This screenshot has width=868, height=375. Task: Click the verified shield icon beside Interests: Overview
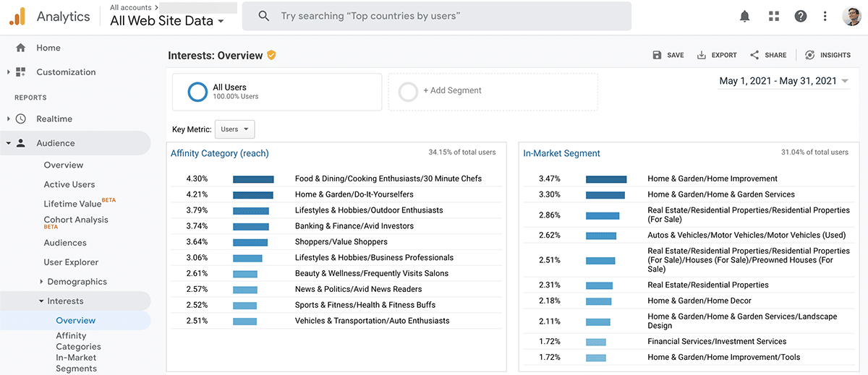[x=271, y=55]
